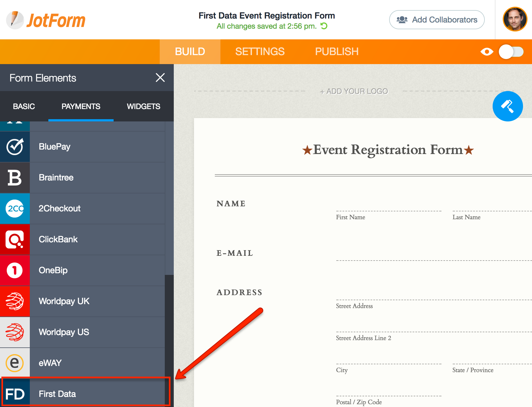Click the Worldpay US globe icon
Image resolution: width=532 pixels, height=407 pixels.
[15, 332]
